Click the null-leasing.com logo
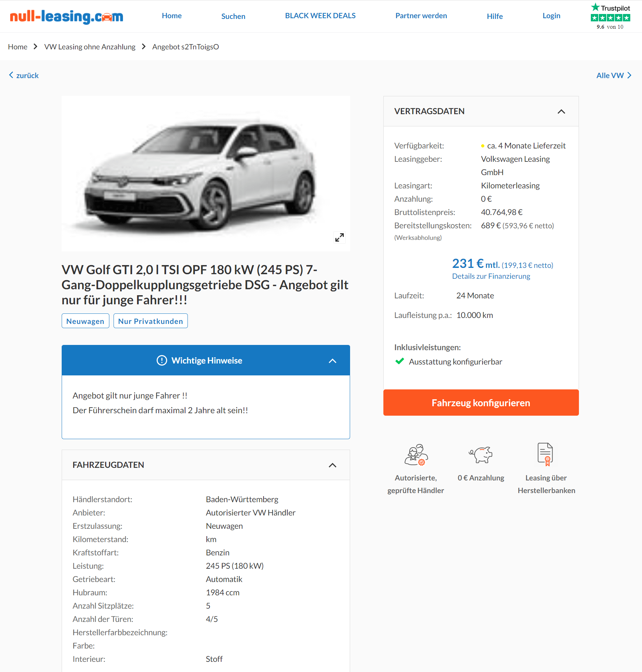642x672 pixels. pos(67,16)
